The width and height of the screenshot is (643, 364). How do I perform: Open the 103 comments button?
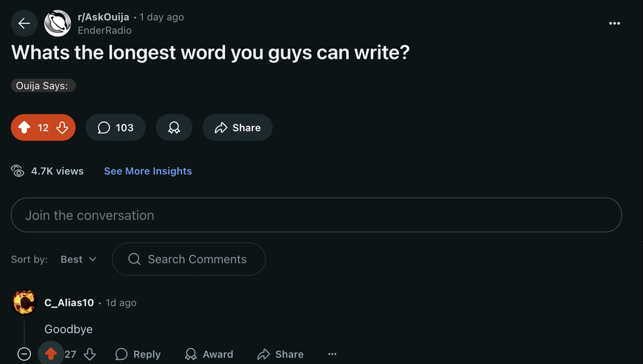[116, 127]
